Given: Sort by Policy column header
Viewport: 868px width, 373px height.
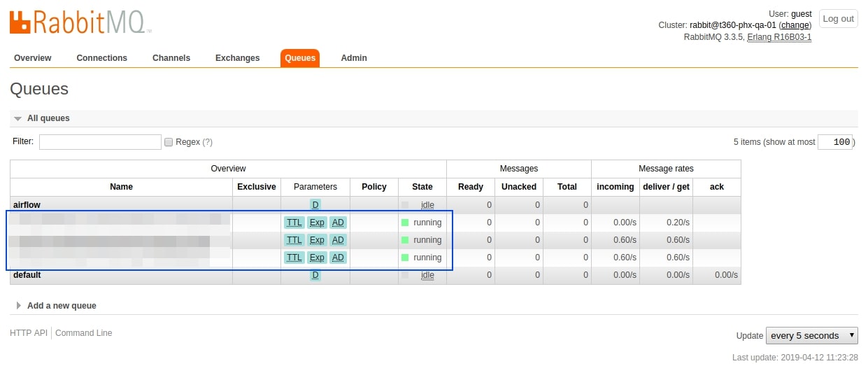Looking at the screenshot, I should click(374, 187).
